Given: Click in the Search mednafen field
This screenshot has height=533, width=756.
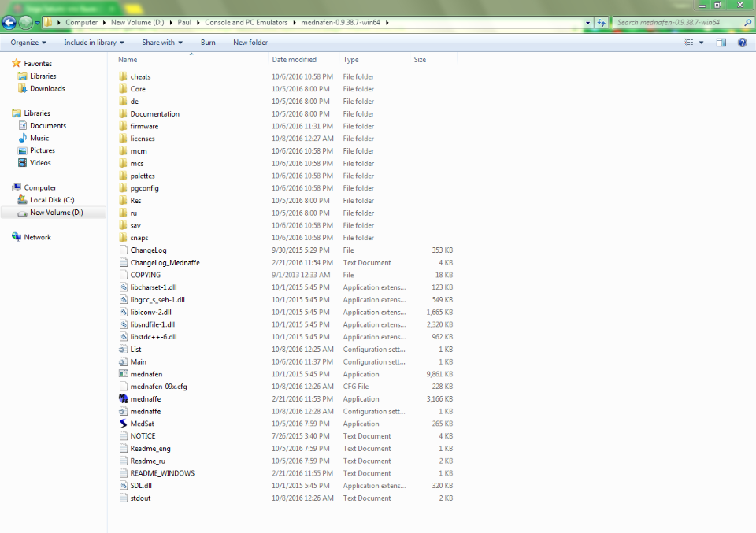Looking at the screenshot, I should (679, 23).
